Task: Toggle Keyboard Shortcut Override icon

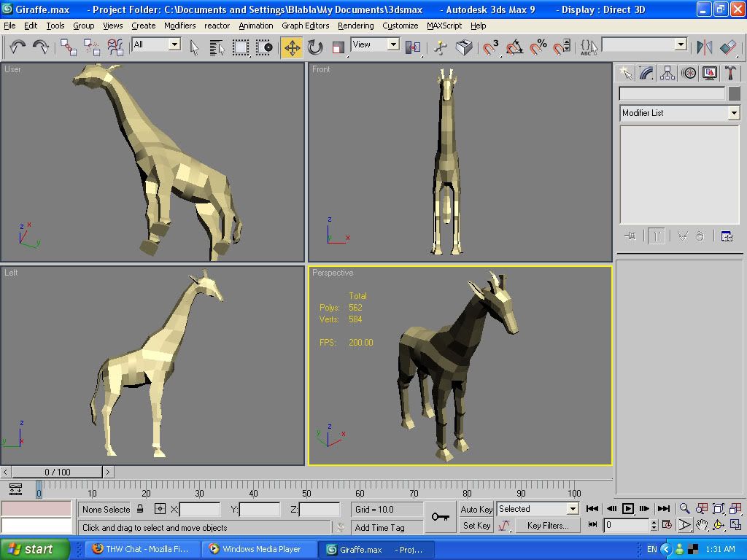Action: click(463, 47)
